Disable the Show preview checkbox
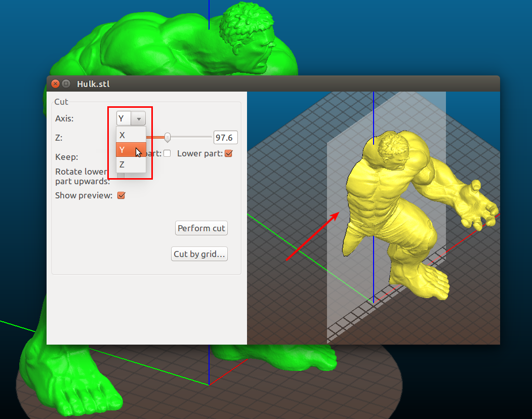Image resolution: width=532 pixels, height=419 pixels. click(x=121, y=195)
